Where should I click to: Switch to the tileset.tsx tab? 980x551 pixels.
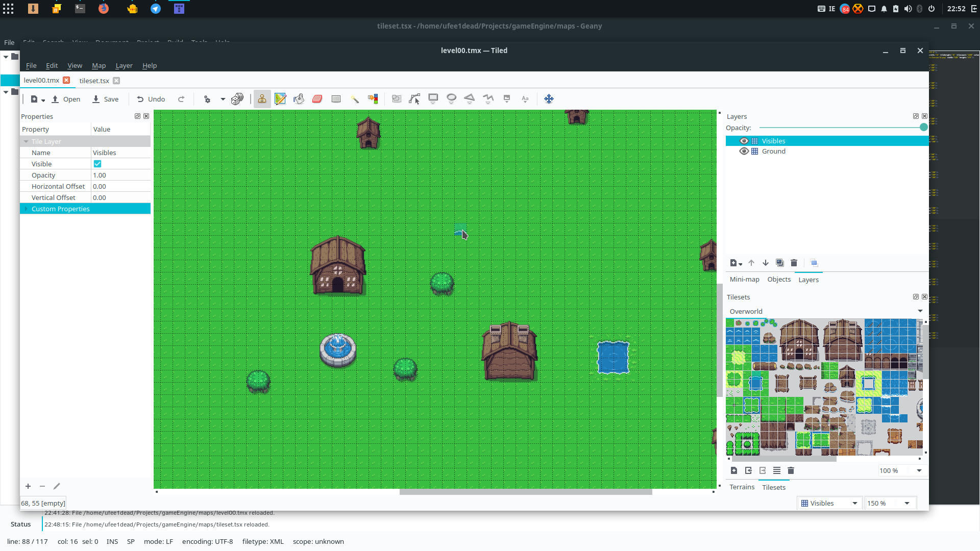pyautogui.click(x=94, y=81)
